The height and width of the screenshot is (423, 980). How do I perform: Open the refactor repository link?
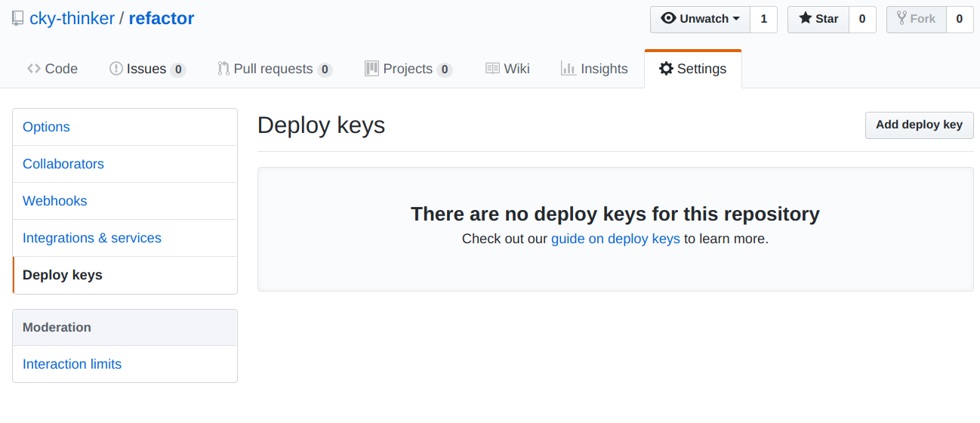click(x=162, y=19)
